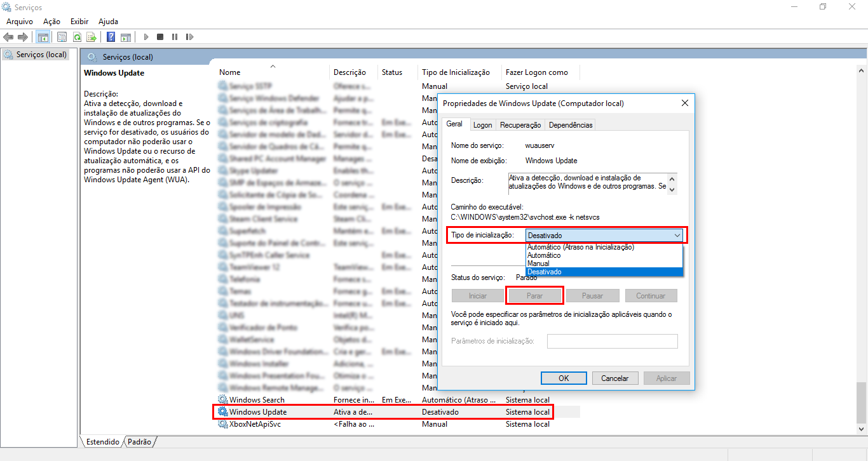Select Serviços (local) in the console tree
The height and width of the screenshot is (461, 868).
coord(36,55)
